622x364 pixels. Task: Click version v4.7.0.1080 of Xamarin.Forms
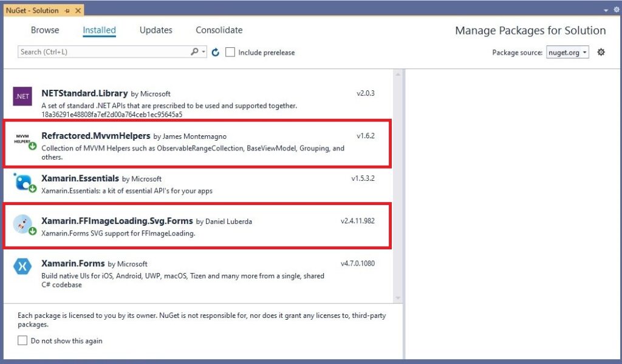pos(357,263)
